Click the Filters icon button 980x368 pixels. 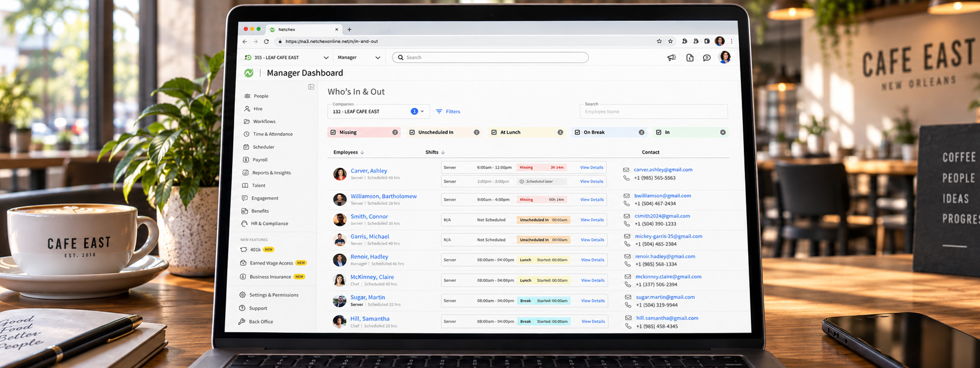click(x=448, y=111)
